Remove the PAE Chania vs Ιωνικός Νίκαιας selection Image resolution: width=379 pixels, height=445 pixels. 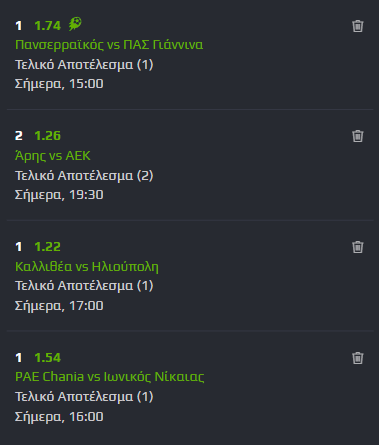coord(357,358)
